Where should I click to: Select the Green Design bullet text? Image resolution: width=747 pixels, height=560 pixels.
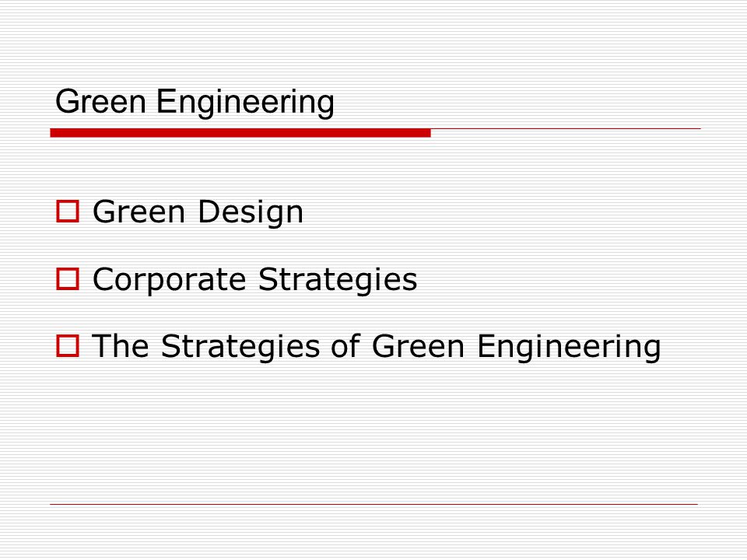[x=198, y=212]
